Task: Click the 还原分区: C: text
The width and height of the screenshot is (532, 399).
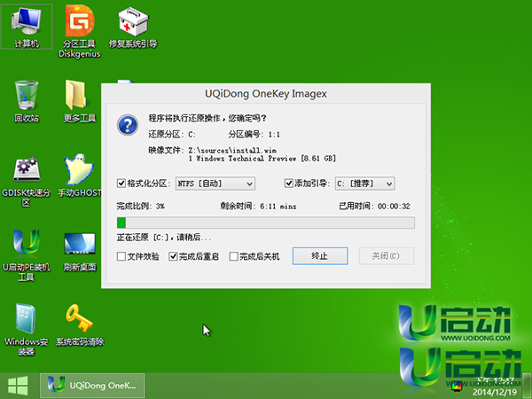Action: click(172, 135)
